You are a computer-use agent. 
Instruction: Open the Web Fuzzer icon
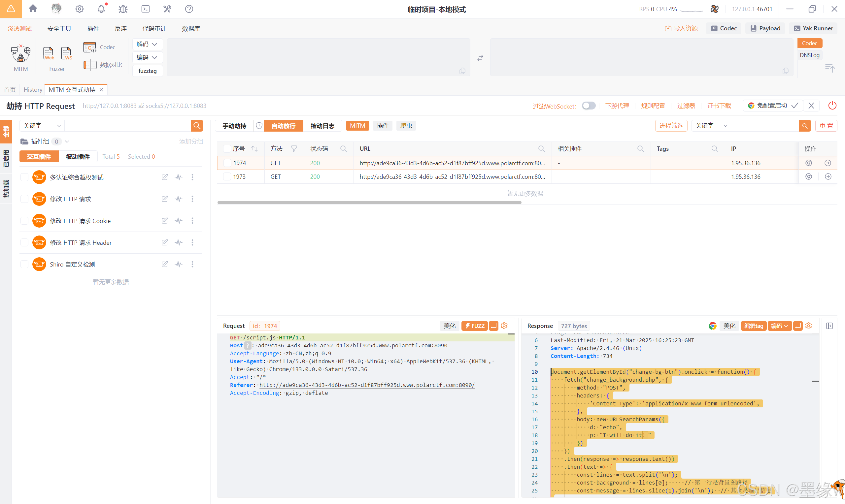48,53
